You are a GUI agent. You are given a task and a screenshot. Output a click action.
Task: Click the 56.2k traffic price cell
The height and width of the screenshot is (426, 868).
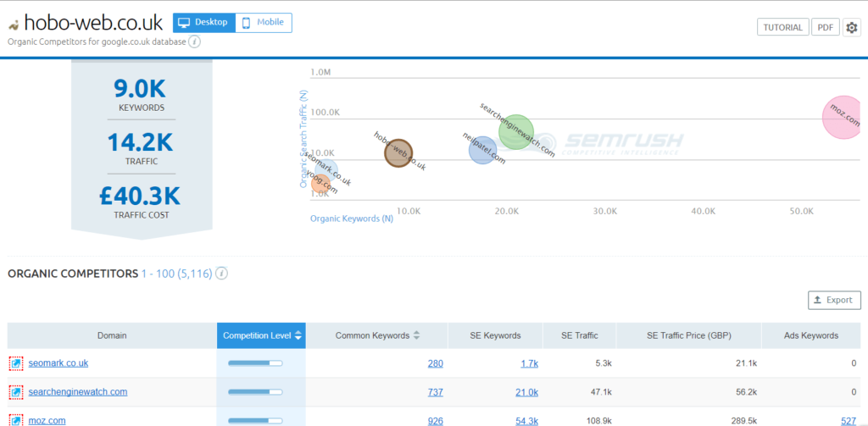point(747,392)
